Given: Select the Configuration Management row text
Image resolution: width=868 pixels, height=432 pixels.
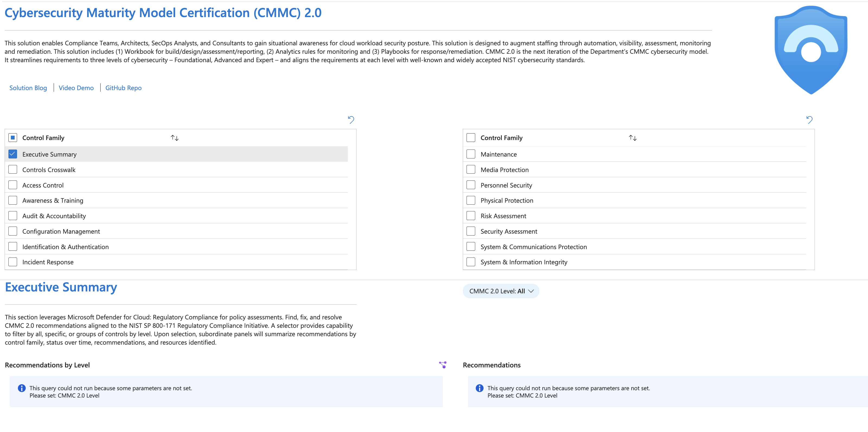Looking at the screenshot, I should [x=61, y=232].
